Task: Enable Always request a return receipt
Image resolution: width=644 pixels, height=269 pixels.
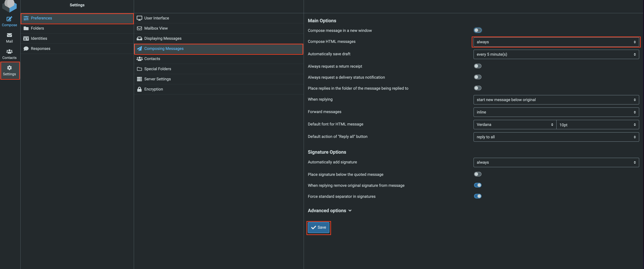Action: pyautogui.click(x=477, y=66)
